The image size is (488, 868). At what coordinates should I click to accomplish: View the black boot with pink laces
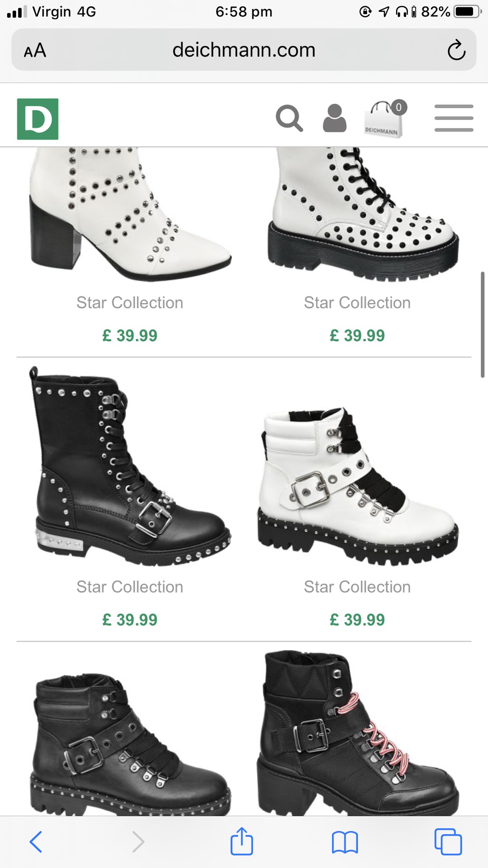[x=358, y=733]
